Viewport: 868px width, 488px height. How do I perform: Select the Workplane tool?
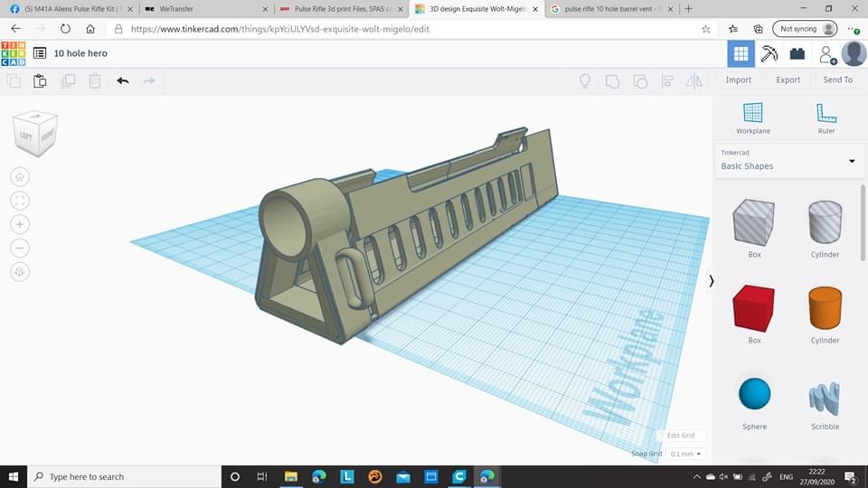(x=753, y=117)
